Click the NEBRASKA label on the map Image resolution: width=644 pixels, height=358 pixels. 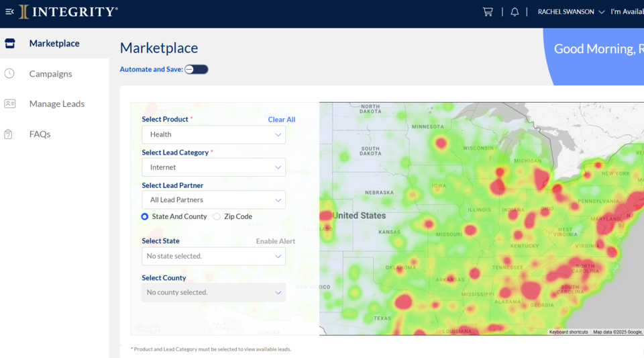pyautogui.click(x=379, y=192)
